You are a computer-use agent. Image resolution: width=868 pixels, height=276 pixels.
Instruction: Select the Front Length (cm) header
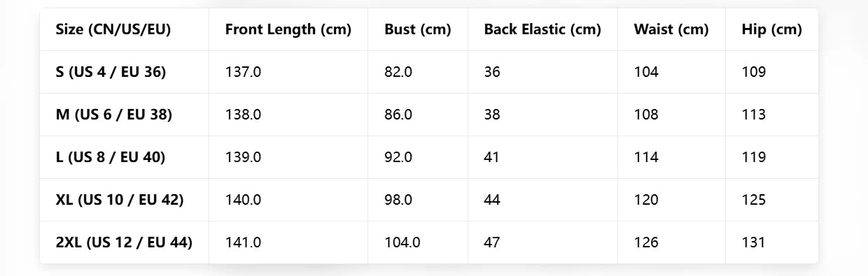[x=288, y=29]
